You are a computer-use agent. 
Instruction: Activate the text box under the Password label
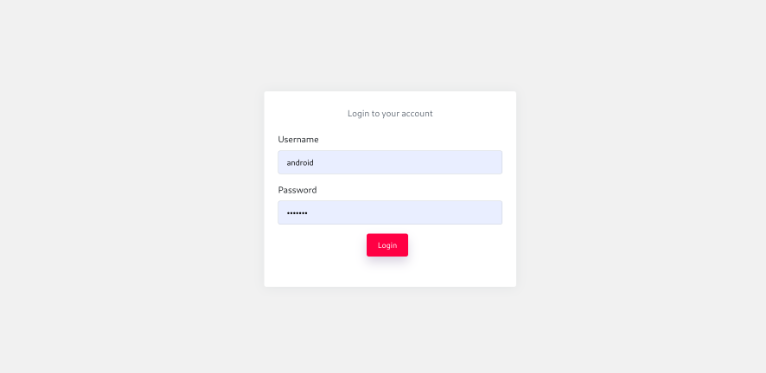tap(390, 212)
